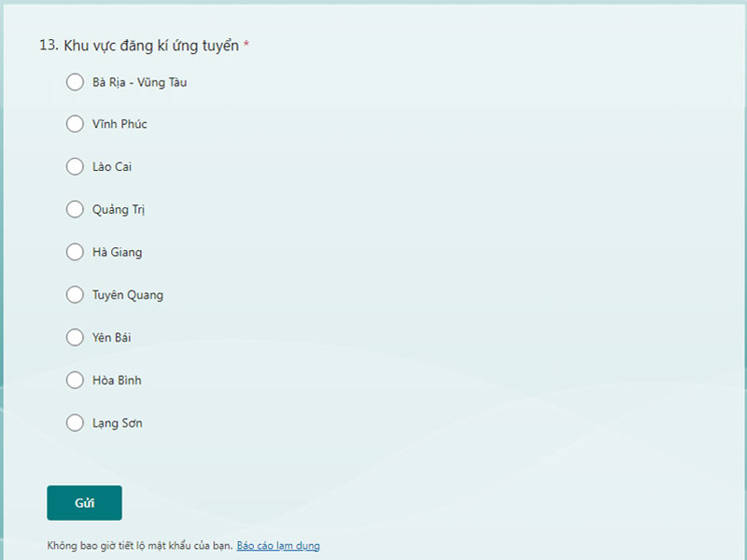Select the Quảng Trị radio button
This screenshot has width=747, height=560.
(75, 209)
